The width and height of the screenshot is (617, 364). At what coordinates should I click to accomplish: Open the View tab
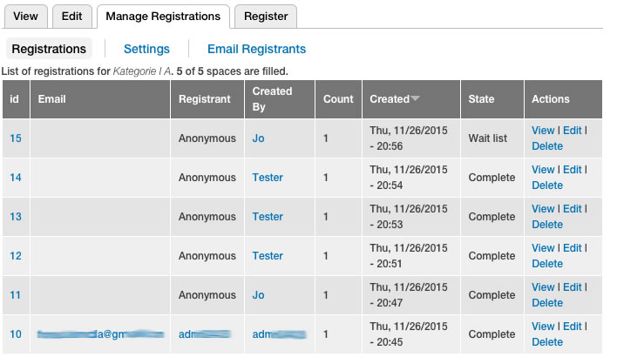(x=25, y=17)
